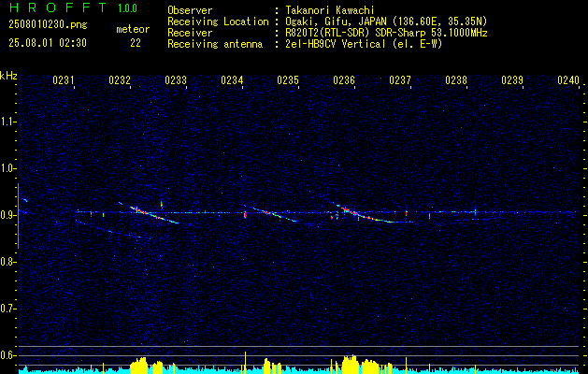588x374 pixels.
Task: Click the Observer label
Action: [x=190, y=10]
